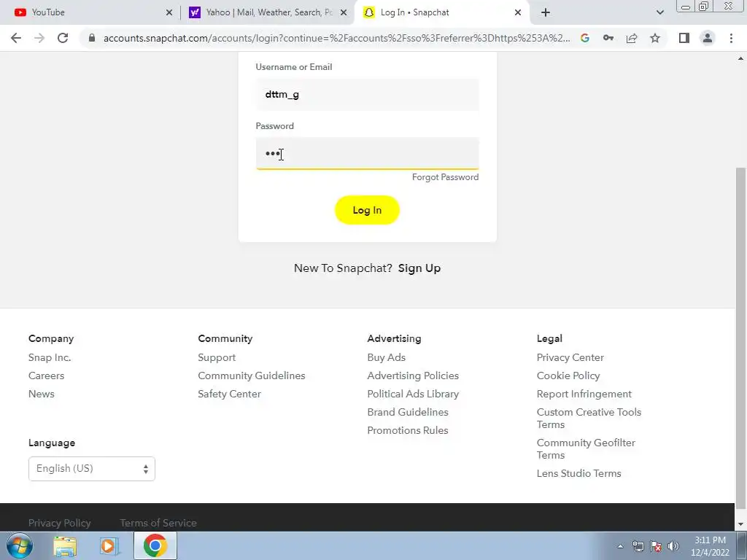
Task: Focus the Password field
Action: (368, 153)
